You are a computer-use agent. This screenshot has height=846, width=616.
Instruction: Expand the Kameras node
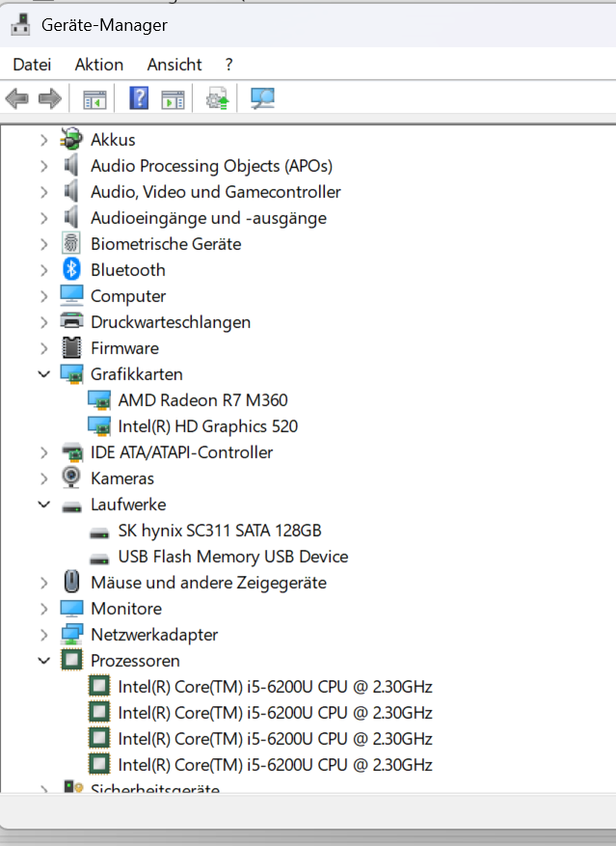[43, 478]
